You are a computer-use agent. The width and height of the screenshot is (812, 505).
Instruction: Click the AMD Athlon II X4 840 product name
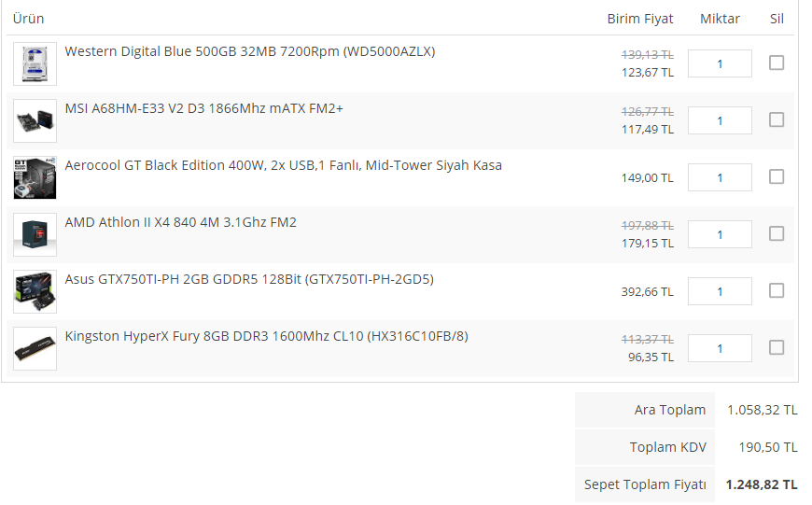180,222
